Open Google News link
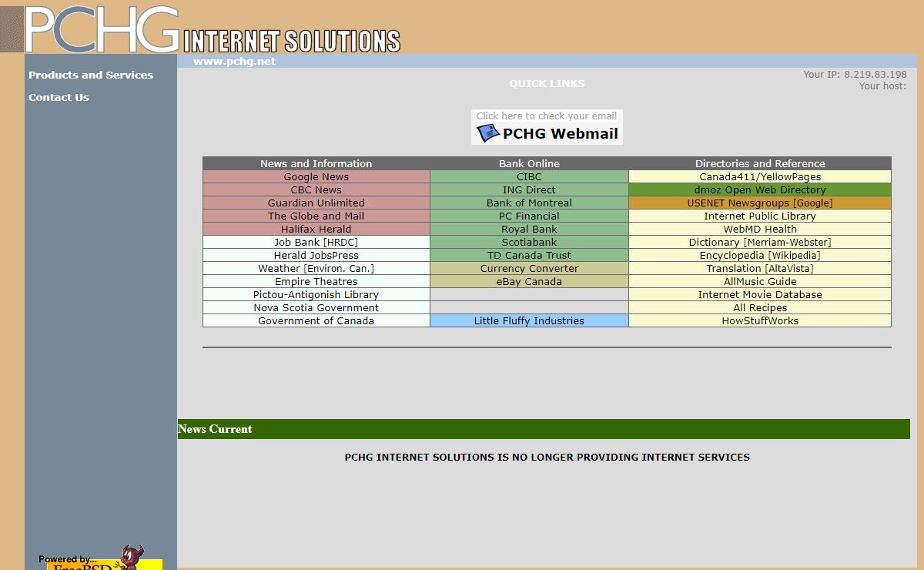 [316, 177]
